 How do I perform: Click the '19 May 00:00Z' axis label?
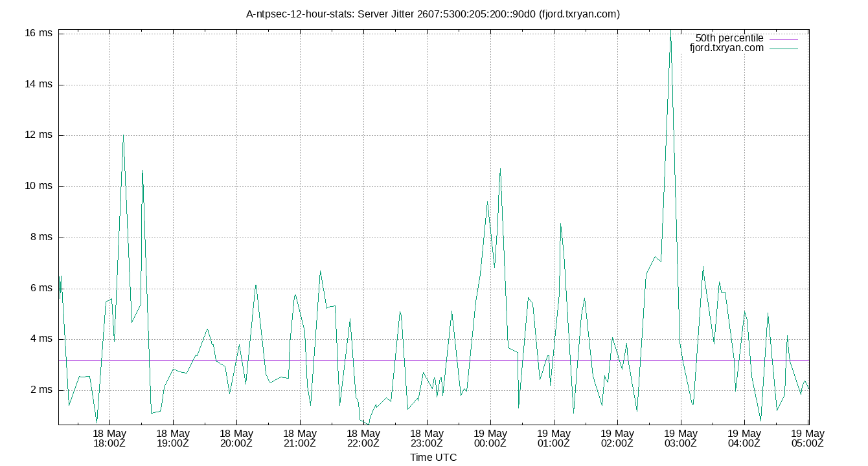click(490, 438)
